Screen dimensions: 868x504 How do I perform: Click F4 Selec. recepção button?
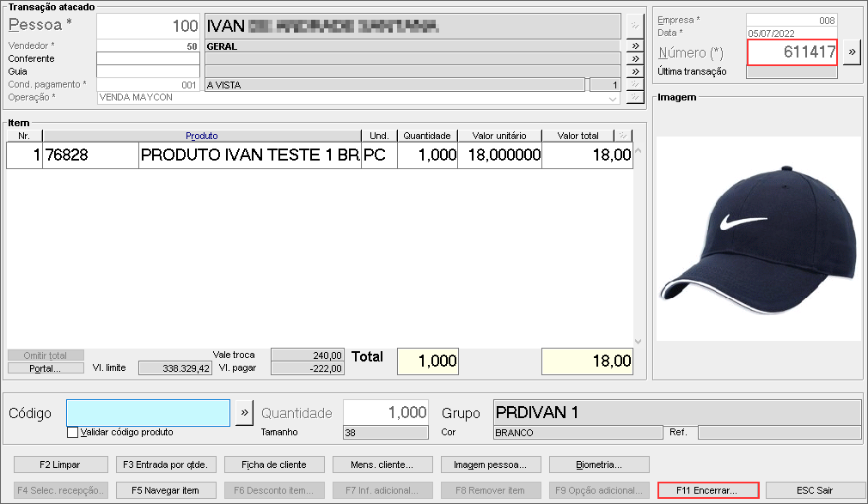[x=60, y=490]
